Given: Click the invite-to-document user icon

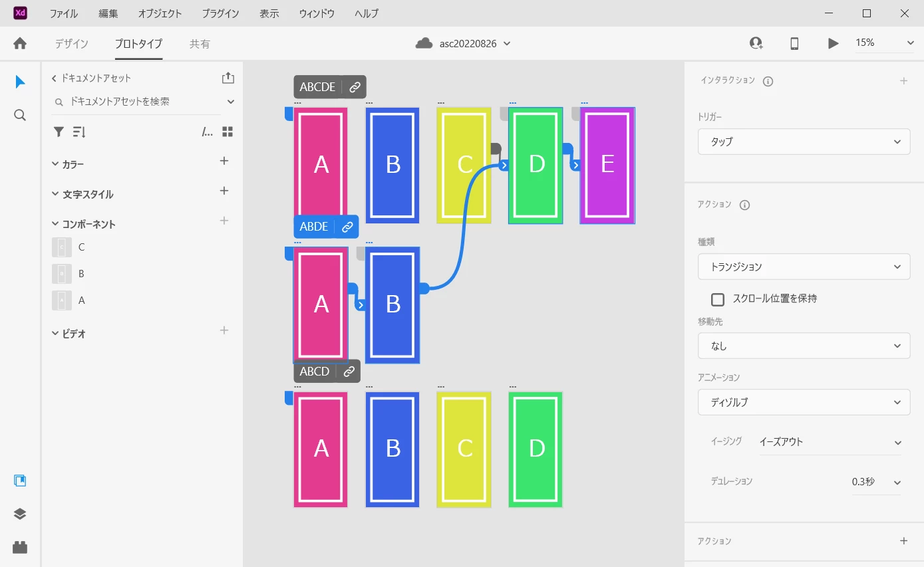Looking at the screenshot, I should (756, 43).
